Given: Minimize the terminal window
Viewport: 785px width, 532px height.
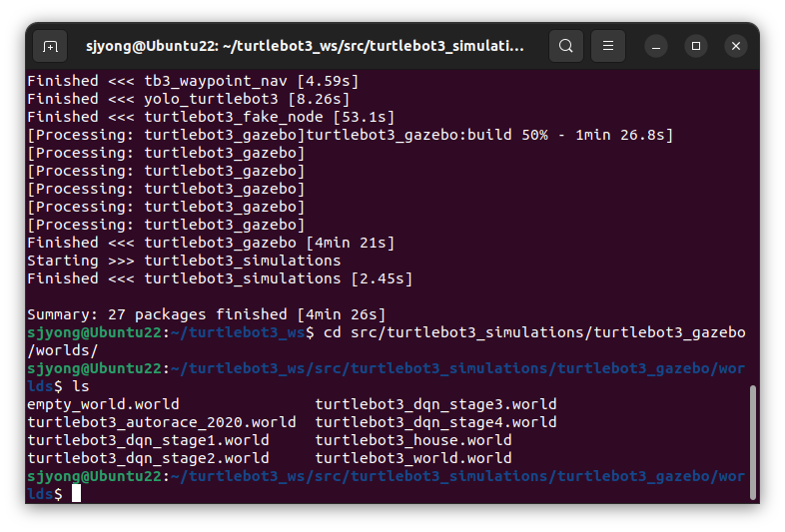Looking at the screenshot, I should click(x=656, y=46).
